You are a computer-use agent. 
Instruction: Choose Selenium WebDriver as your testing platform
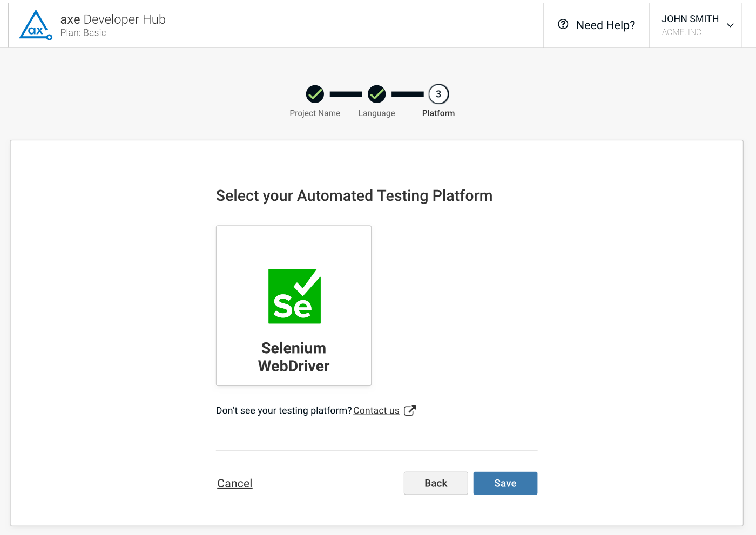click(293, 306)
